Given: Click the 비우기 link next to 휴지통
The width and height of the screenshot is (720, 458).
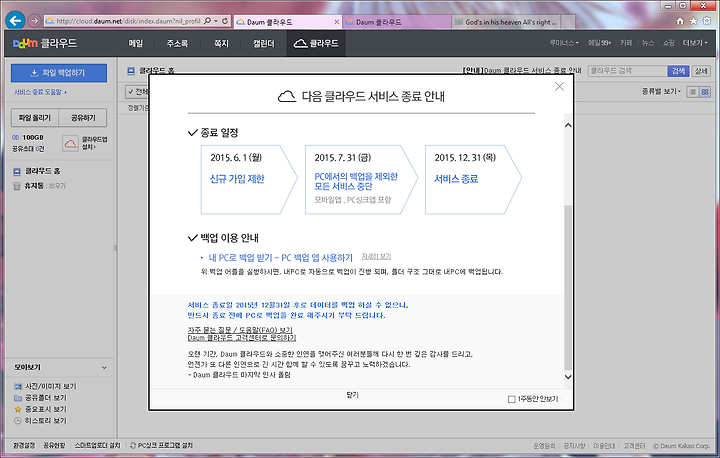Looking at the screenshot, I should coord(57,186).
